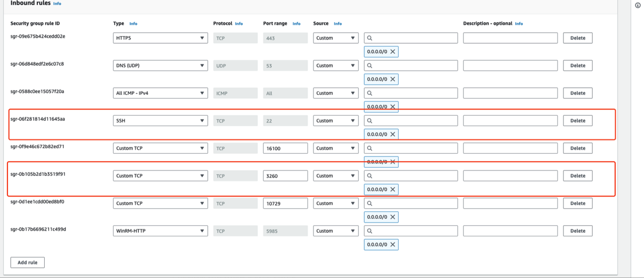The height and width of the screenshot is (278, 644).
Task: Focus the source search box for HTTPS rule
Action: [411, 38]
